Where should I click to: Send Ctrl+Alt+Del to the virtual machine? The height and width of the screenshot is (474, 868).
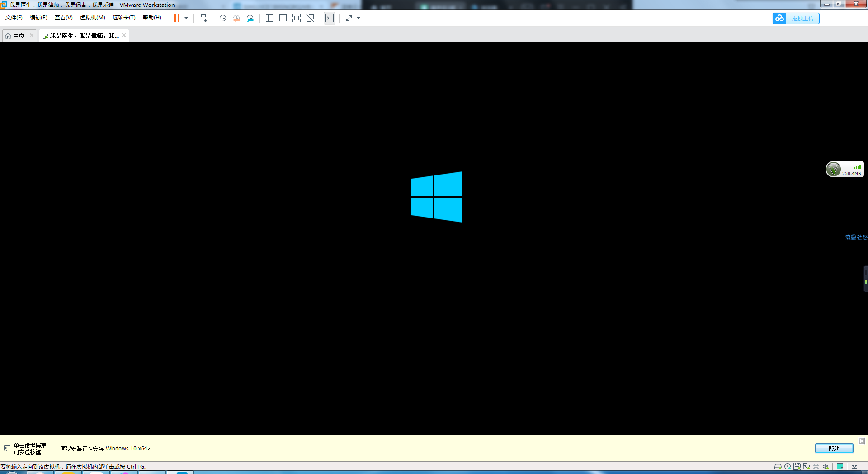203,18
